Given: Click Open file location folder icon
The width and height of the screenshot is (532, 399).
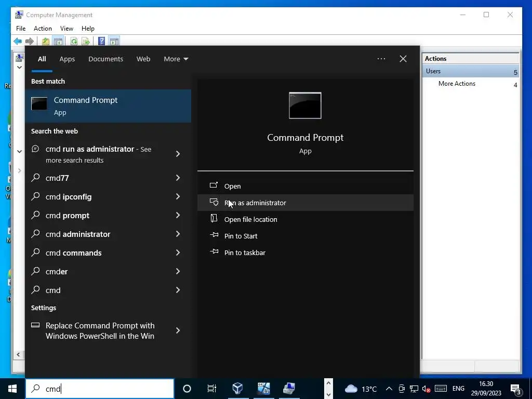Looking at the screenshot, I should pyautogui.click(x=214, y=218).
